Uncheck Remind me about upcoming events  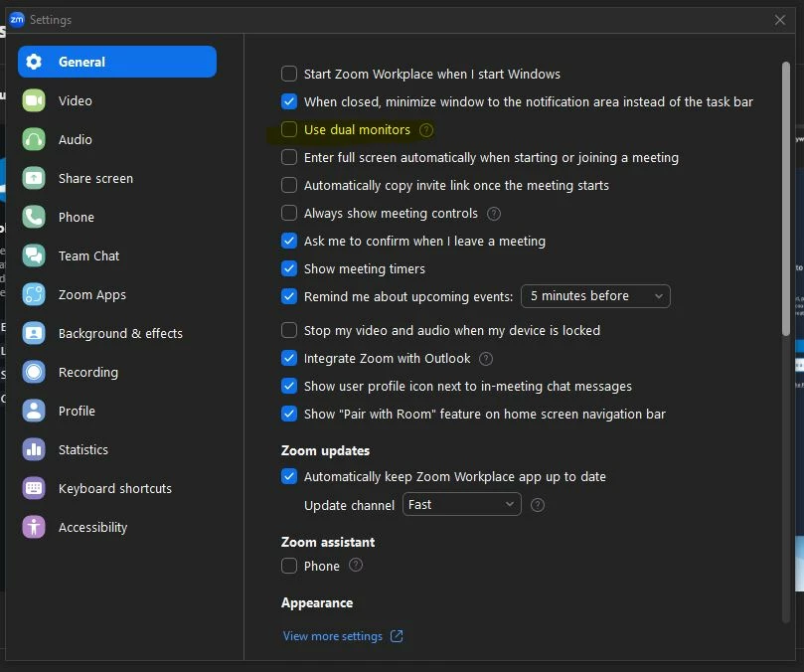289,296
